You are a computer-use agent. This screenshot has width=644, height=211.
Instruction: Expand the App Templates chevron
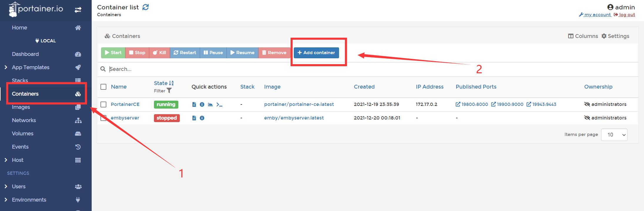coord(6,67)
